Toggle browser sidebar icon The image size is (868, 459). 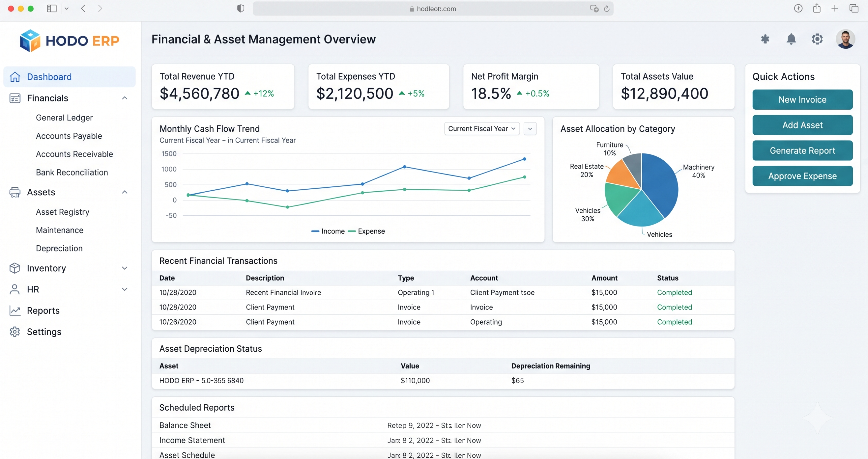pos(51,9)
